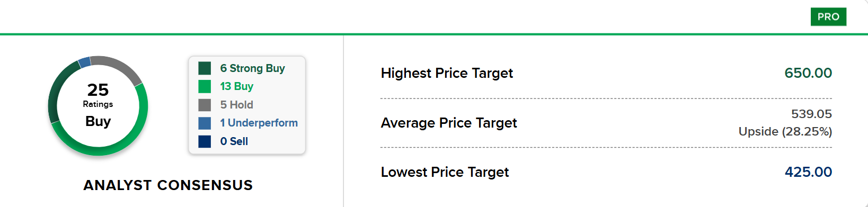Image resolution: width=868 pixels, height=207 pixels.
Task: Click the 650.00 highest target value
Action: (808, 73)
